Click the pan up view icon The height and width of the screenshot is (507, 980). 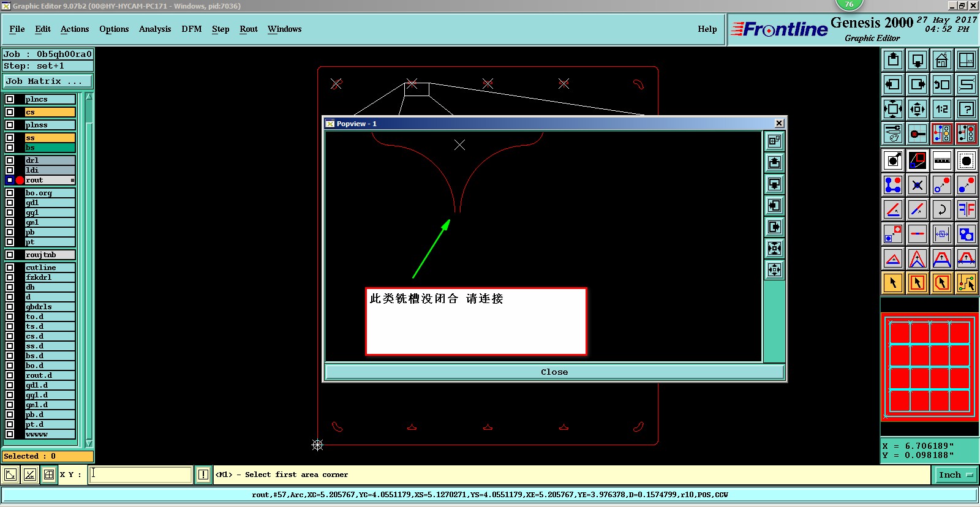pyautogui.click(x=893, y=60)
